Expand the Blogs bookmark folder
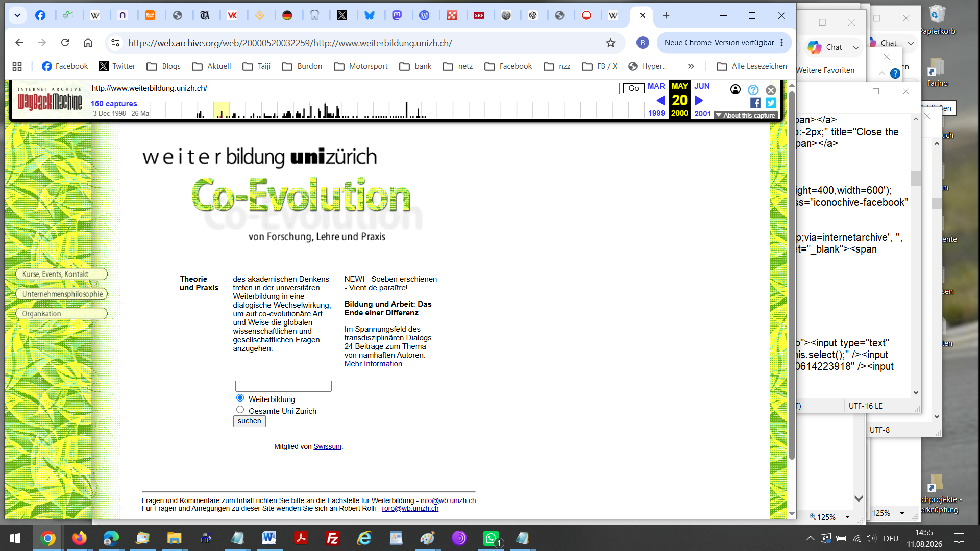980x551 pixels. point(163,66)
